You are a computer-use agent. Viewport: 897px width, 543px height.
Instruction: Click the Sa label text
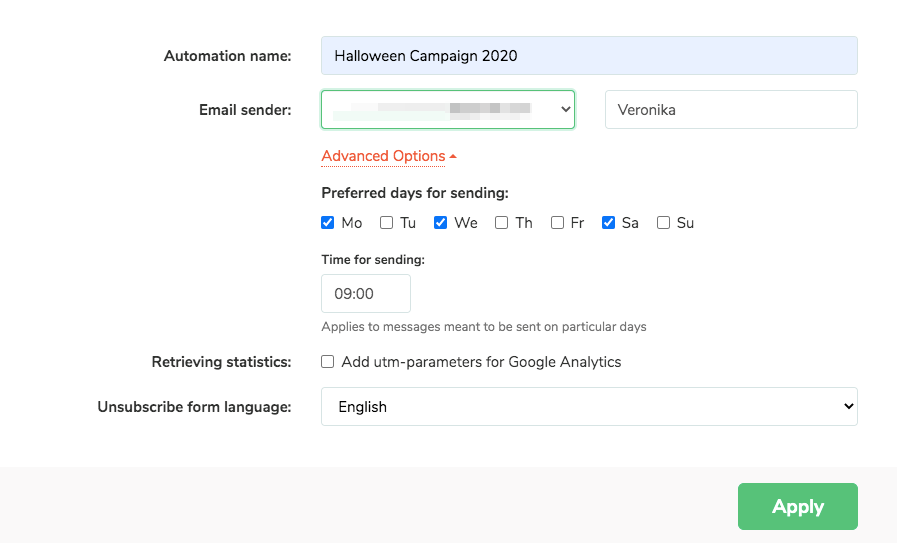630,223
